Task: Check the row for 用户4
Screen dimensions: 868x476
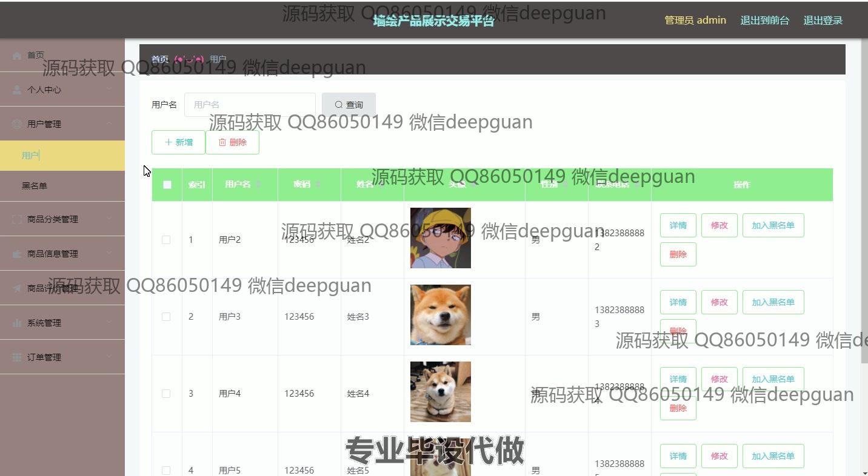Action: [166, 394]
